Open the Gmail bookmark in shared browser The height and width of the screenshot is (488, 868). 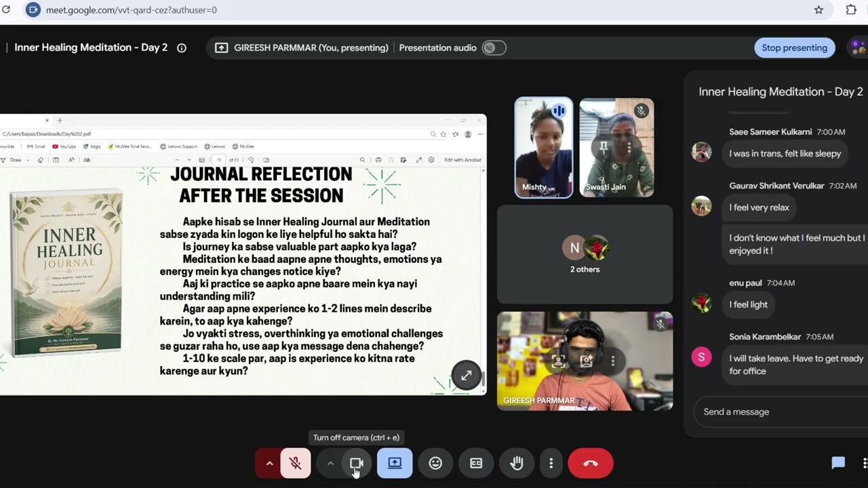pos(35,146)
